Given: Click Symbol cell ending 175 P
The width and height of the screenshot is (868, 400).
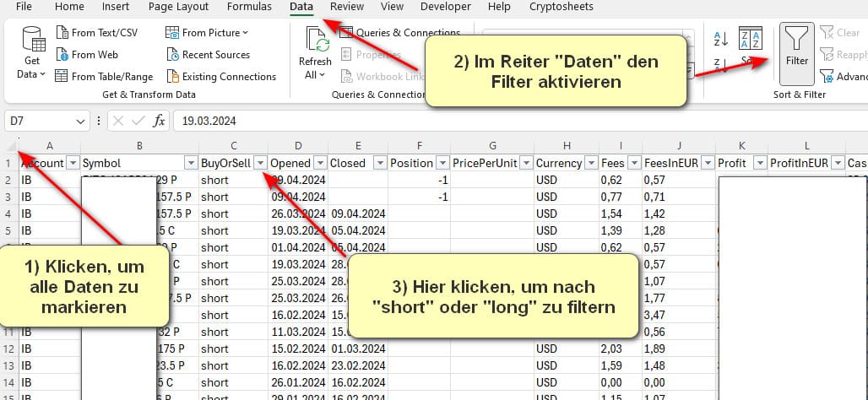Looking at the screenshot, I should coord(139,349).
